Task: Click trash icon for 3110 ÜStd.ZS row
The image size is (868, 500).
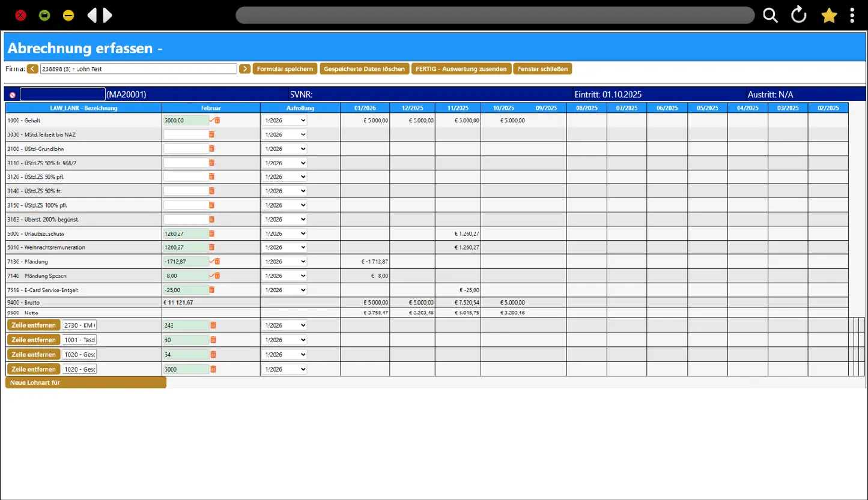Action: [211, 163]
